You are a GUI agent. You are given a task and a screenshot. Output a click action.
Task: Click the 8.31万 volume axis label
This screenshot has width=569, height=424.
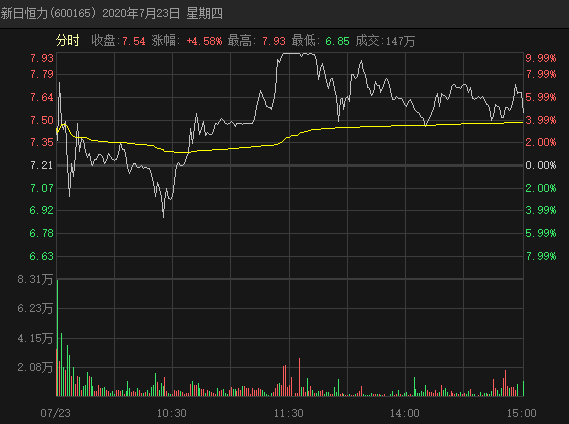35,280
